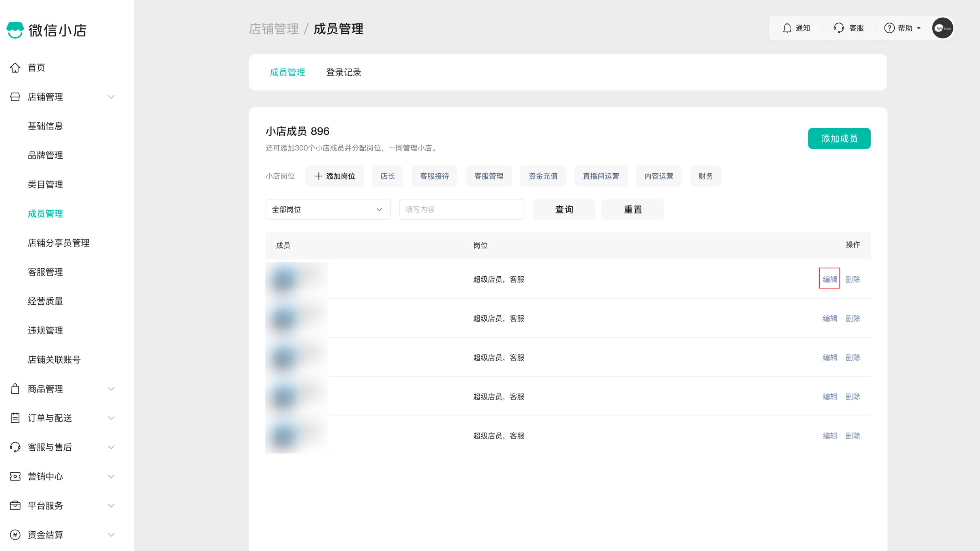The image size is (980, 551).
Task: Expand the 平台服务 chevron
Action: [111, 506]
